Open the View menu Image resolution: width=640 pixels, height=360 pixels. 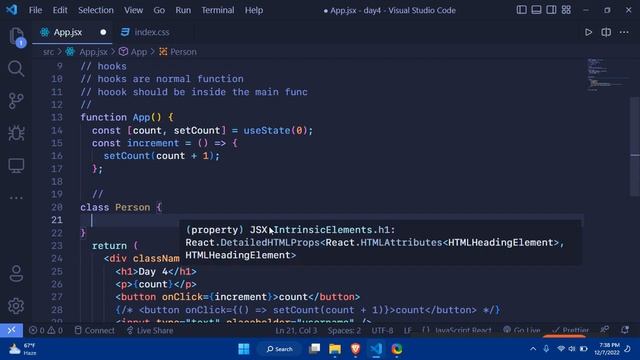(133, 10)
